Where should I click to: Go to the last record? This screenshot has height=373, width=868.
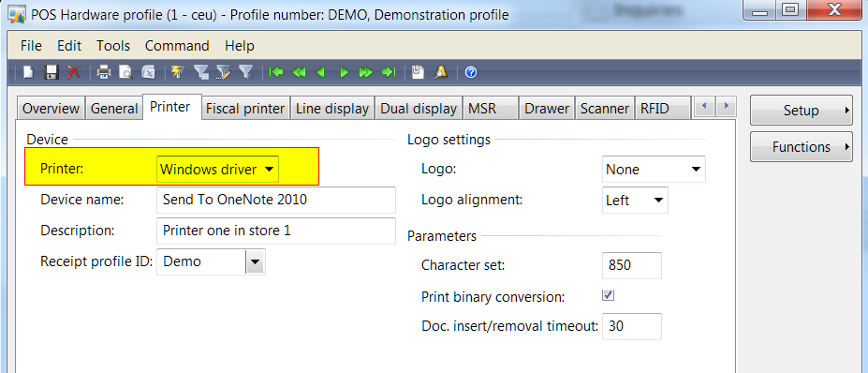click(390, 72)
